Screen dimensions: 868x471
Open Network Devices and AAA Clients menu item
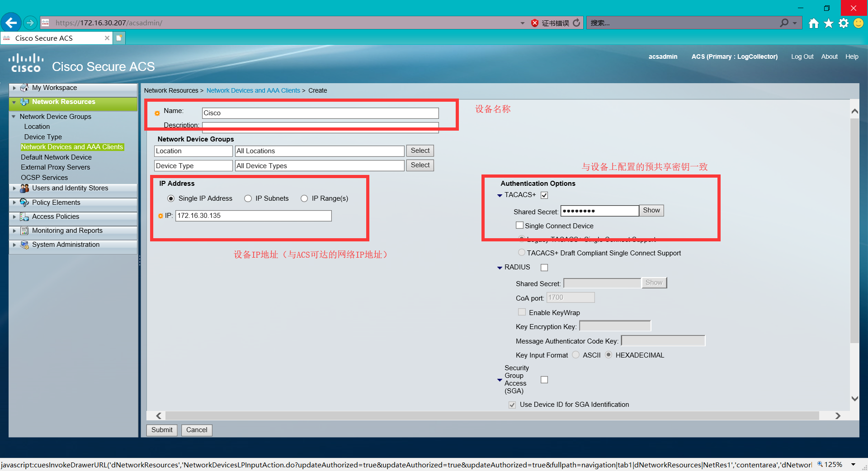tap(72, 147)
